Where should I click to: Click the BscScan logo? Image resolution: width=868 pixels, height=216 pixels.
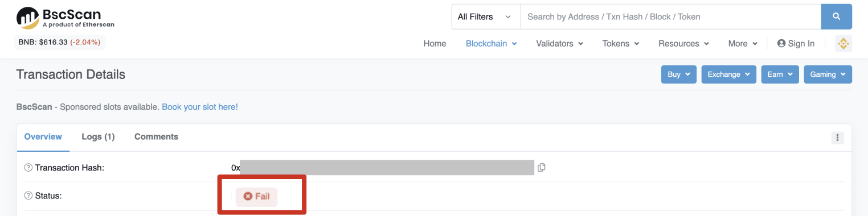(x=65, y=18)
